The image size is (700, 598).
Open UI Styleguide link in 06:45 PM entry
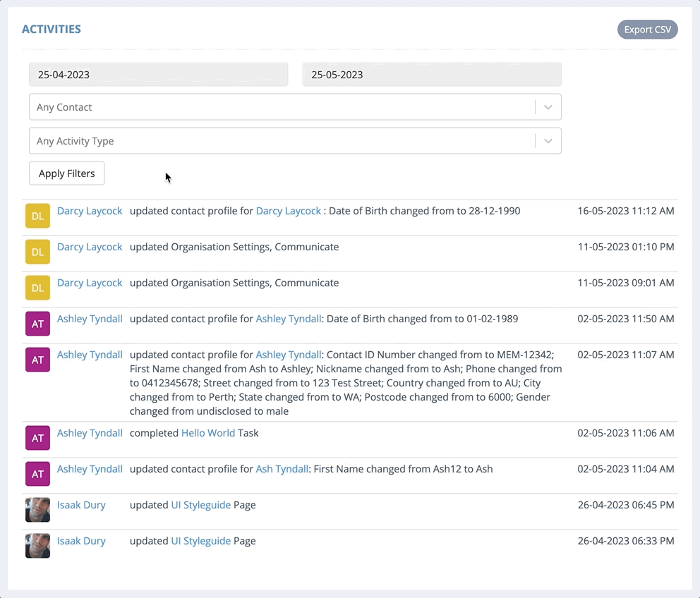[x=201, y=505]
